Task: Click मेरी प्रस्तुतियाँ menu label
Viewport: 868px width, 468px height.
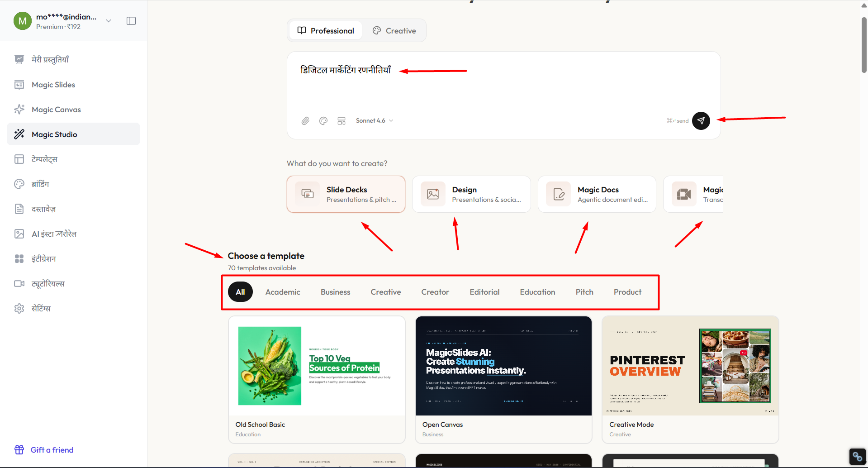Action: [x=50, y=59]
